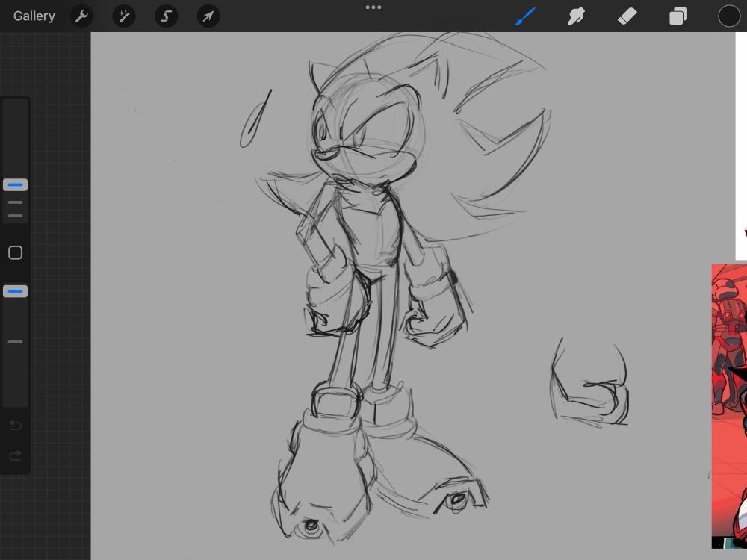This screenshot has height=560, width=747.
Task: Activate the Transform arrow tool
Action: pyautogui.click(x=208, y=16)
